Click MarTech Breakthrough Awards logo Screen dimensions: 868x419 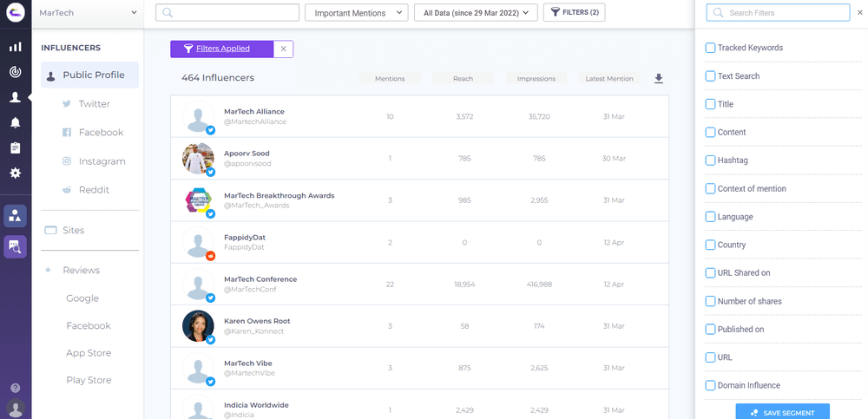[x=198, y=201]
